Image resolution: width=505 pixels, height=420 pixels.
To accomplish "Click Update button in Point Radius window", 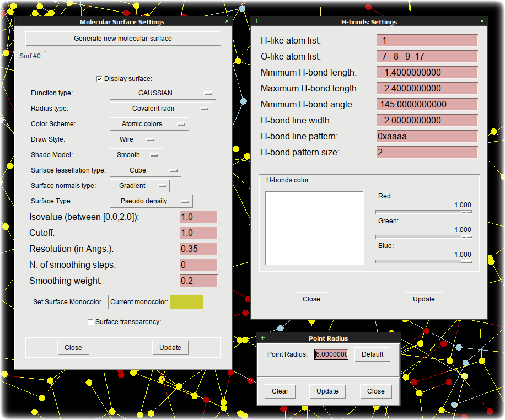I will [327, 391].
